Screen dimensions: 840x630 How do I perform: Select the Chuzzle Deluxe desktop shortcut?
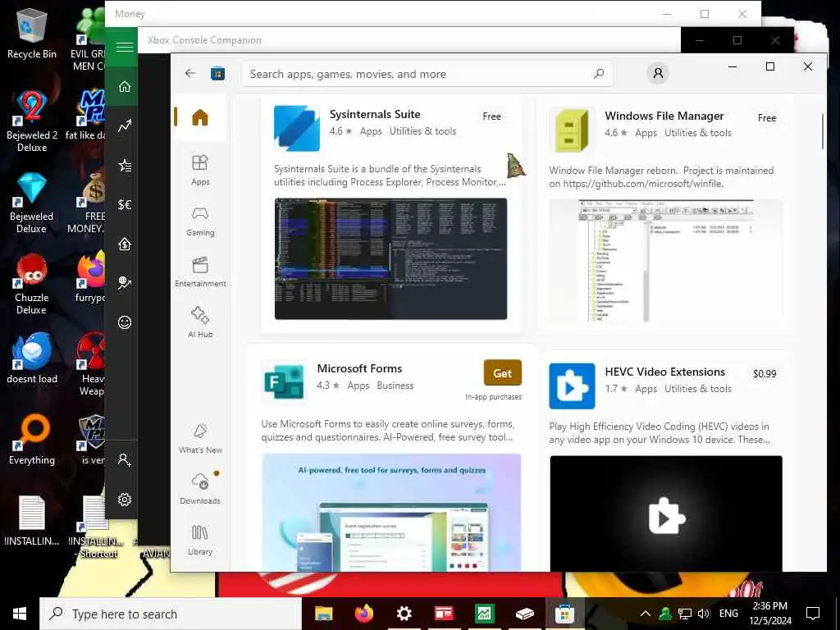(32, 284)
